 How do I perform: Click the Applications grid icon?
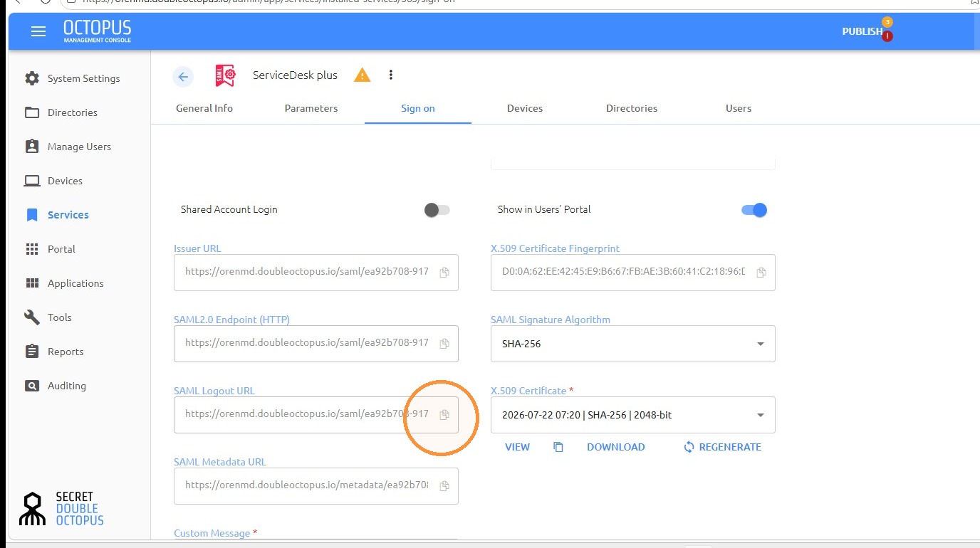tap(32, 283)
